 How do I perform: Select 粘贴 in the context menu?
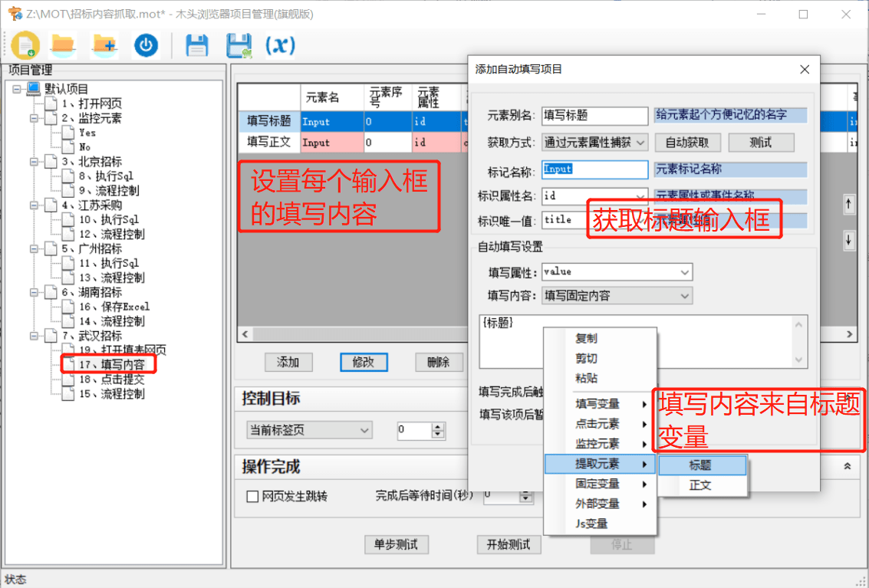click(x=586, y=379)
